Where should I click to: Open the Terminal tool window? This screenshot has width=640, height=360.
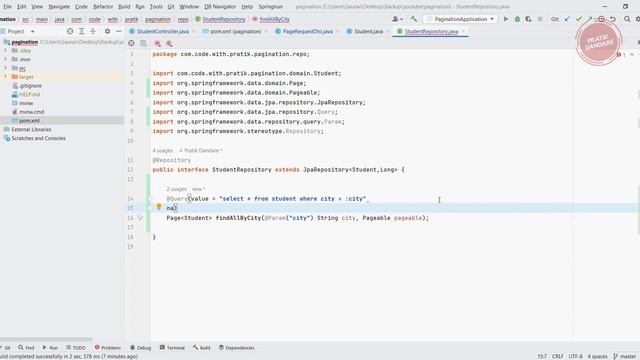(172, 347)
